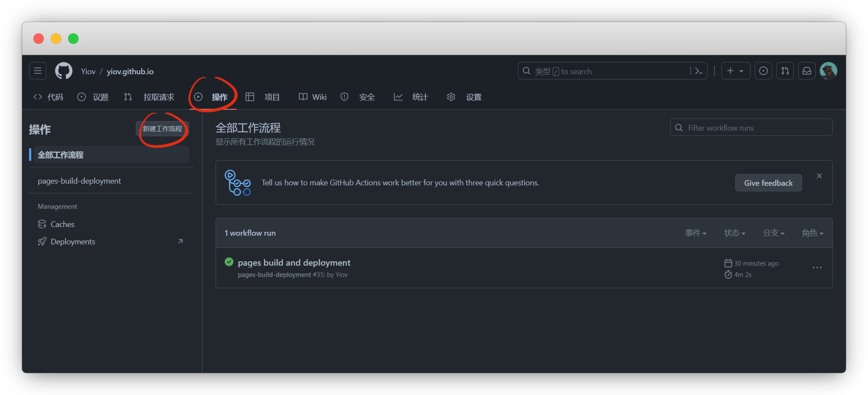
Task: Open Deployments via the rocket icon
Action: point(42,241)
